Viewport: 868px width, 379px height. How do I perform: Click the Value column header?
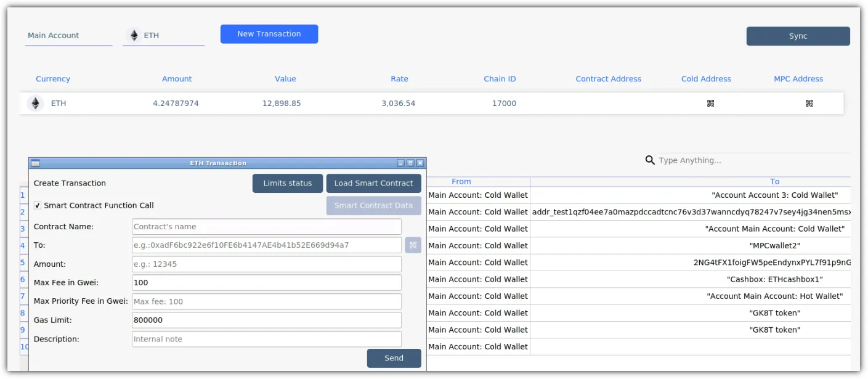point(285,79)
